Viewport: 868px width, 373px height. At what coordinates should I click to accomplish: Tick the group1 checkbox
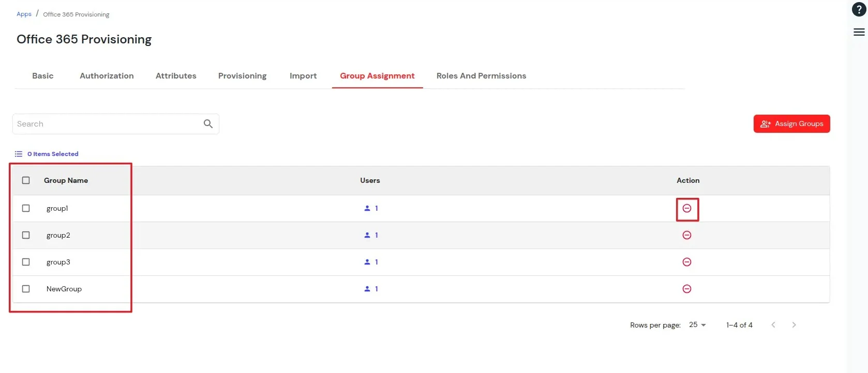pyautogui.click(x=26, y=208)
